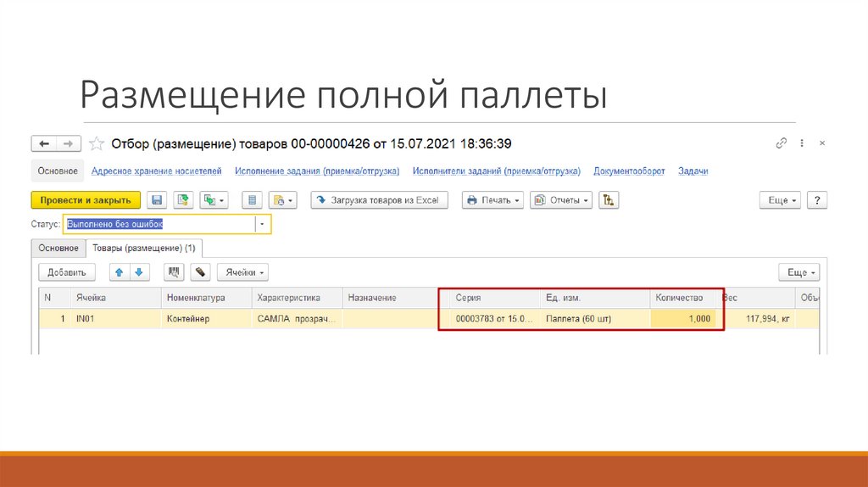Click Ед. изм. column header

coord(595,298)
